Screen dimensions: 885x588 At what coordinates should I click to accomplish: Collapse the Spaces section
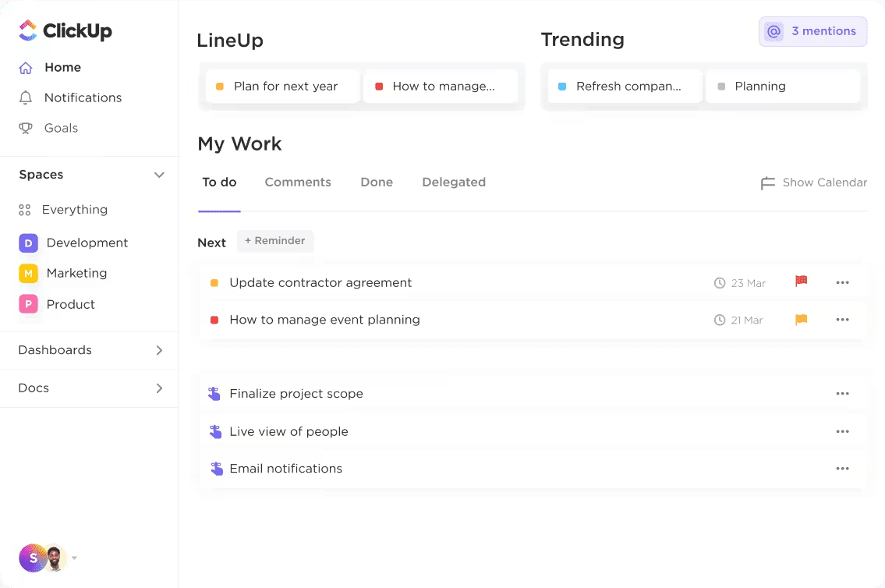tap(159, 175)
